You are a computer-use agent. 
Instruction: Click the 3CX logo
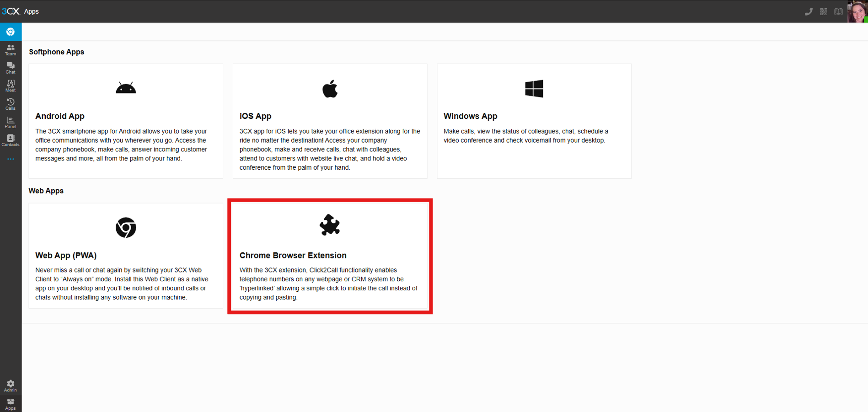click(x=11, y=11)
